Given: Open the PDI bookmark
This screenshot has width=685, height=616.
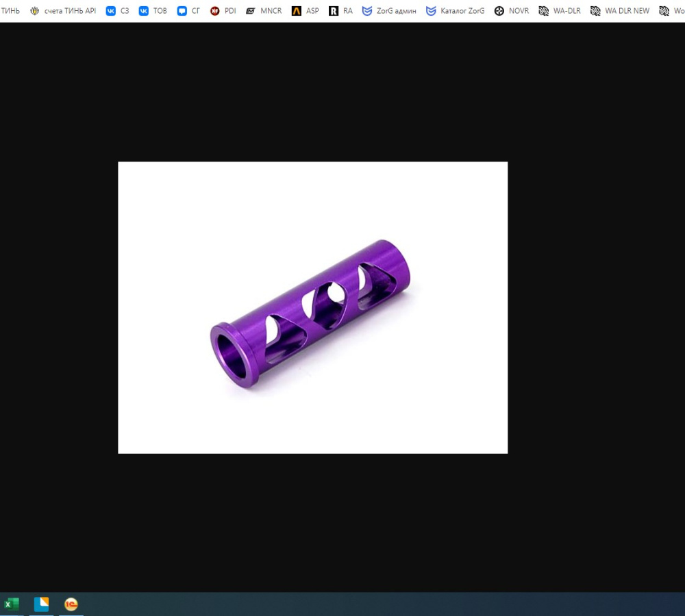Looking at the screenshot, I should point(223,11).
